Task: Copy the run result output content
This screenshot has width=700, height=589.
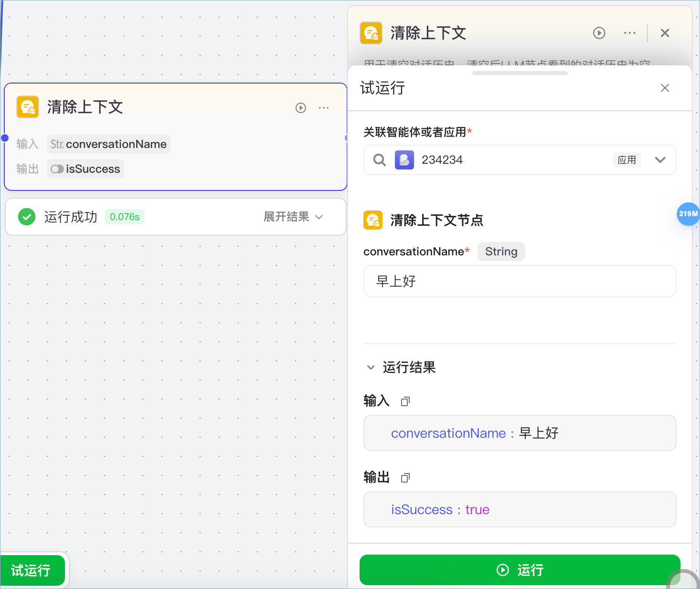Action: click(x=405, y=478)
